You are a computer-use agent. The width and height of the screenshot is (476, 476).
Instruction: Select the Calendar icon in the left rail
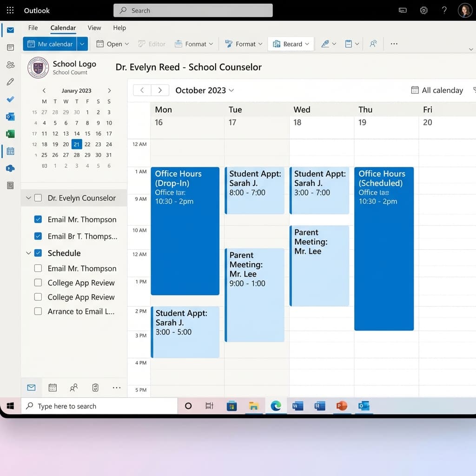tap(10, 151)
